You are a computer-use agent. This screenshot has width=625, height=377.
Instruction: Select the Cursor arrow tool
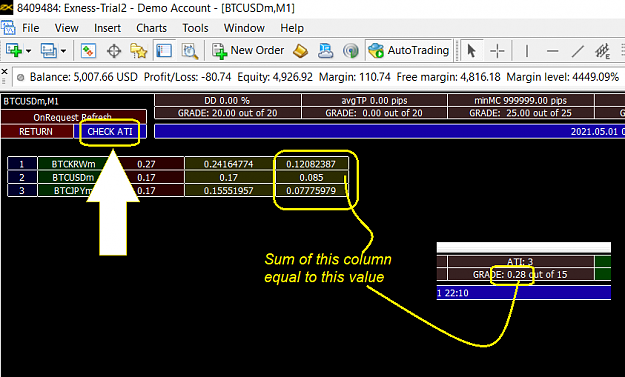[472, 51]
